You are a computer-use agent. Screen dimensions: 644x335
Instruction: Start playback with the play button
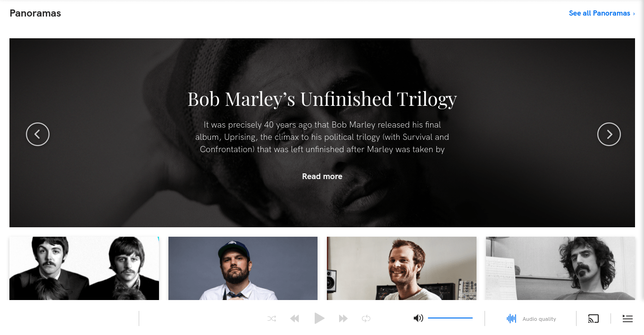click(x=319, y=318)
